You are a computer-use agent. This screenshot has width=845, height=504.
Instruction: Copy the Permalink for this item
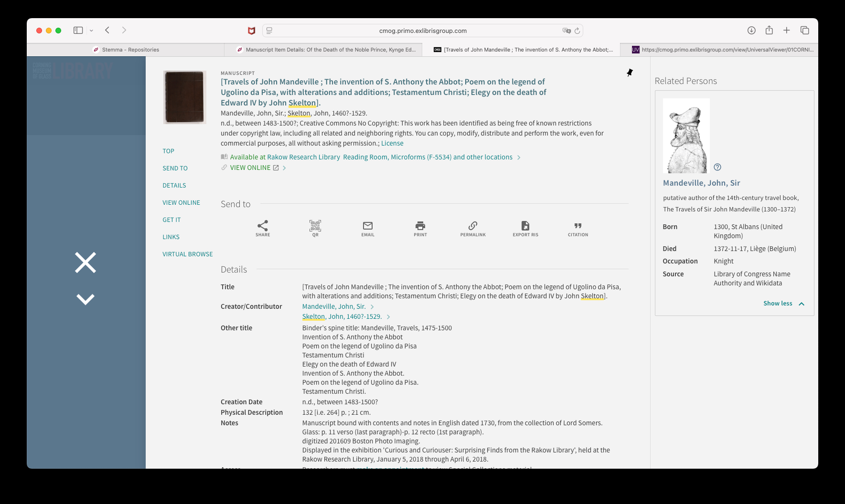click(x=473, y=228)
